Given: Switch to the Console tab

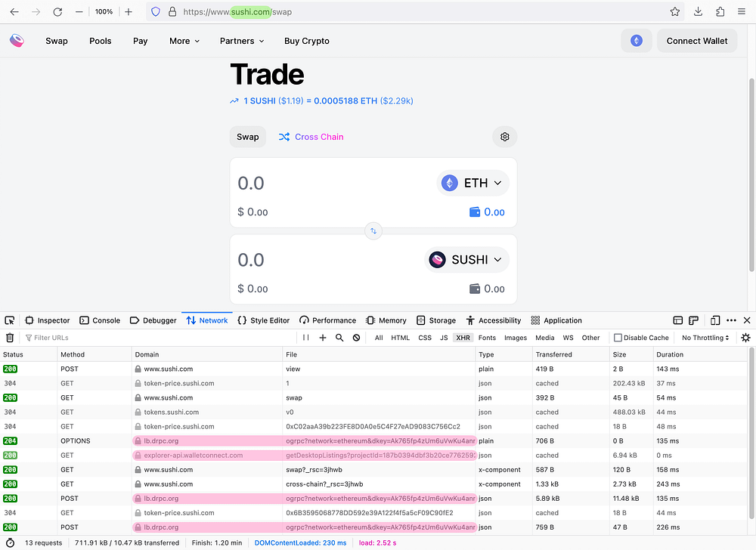Looking at the screenshot, I should [x=100, y=320].
